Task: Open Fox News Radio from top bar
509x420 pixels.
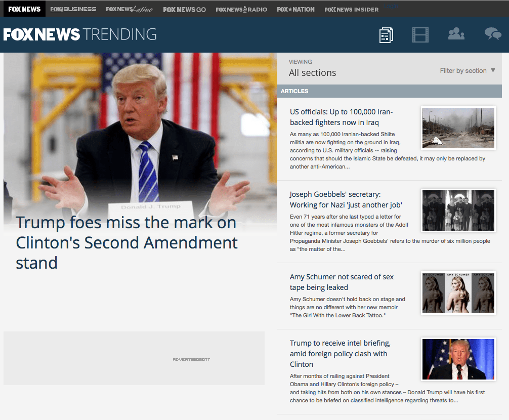Action: 241,9
